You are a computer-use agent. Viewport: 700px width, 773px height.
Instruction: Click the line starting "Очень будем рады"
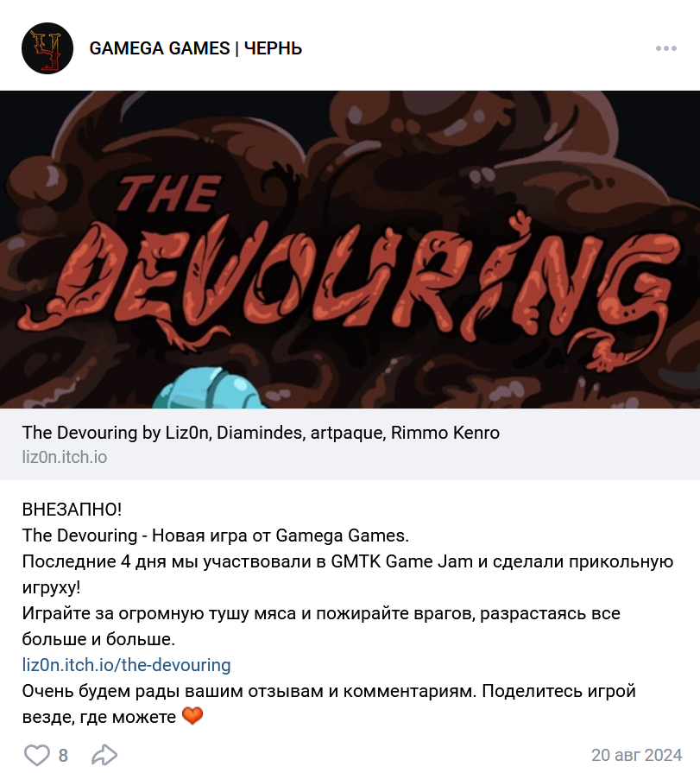(x=329, y=704)
